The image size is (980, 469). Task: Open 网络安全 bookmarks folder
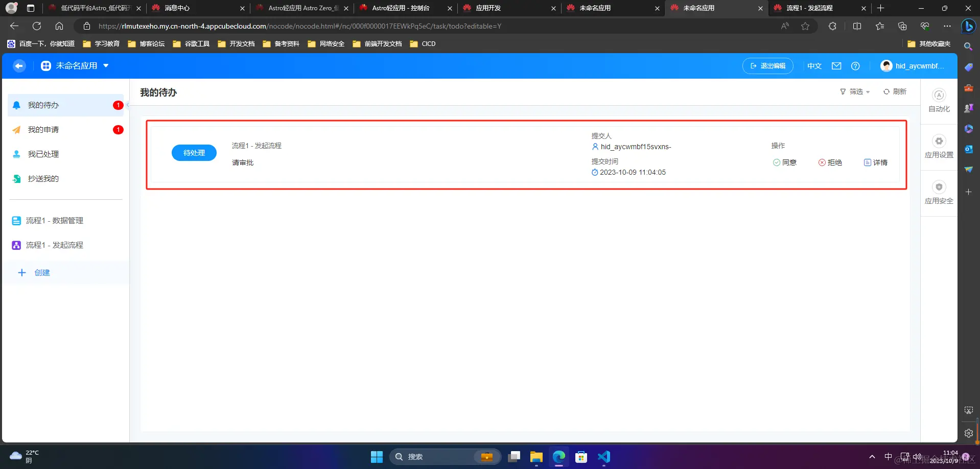[326, 44]
